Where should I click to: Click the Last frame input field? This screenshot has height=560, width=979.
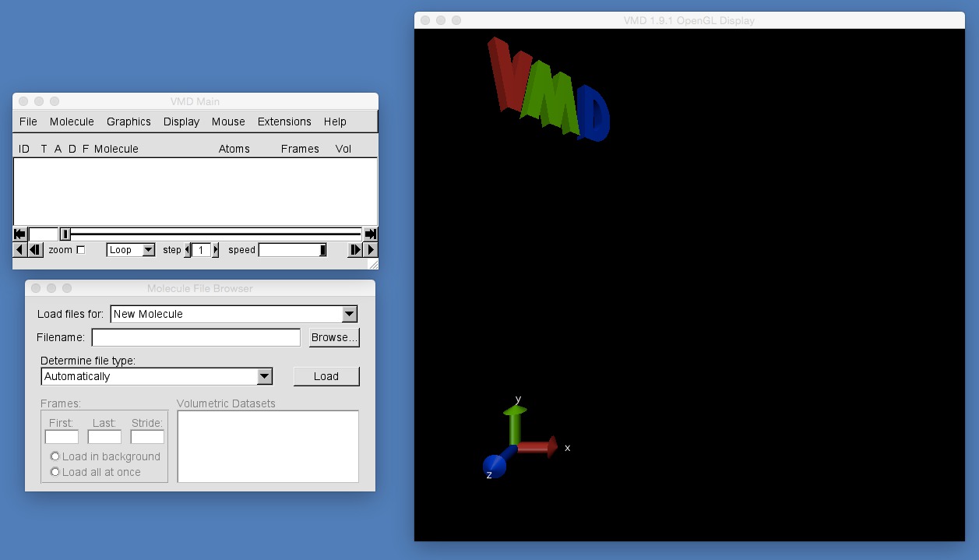pyautogui.click(x=104, y=437)
